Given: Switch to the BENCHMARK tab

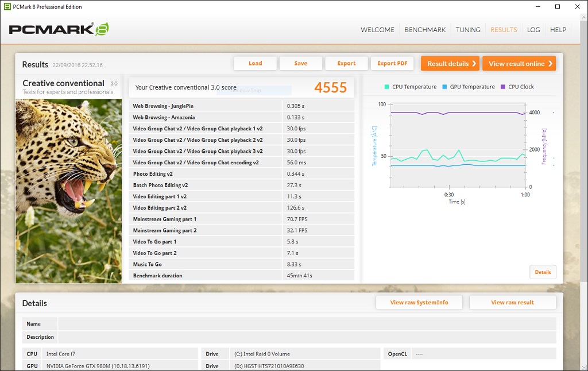Looking at the screenshot, I should 425,30.
